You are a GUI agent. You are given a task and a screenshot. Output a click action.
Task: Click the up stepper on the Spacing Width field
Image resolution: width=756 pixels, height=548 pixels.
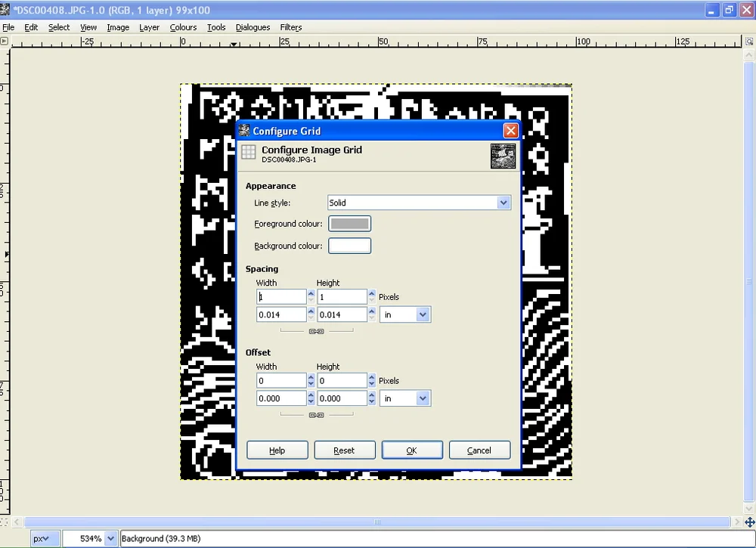(x=311, y=293)
